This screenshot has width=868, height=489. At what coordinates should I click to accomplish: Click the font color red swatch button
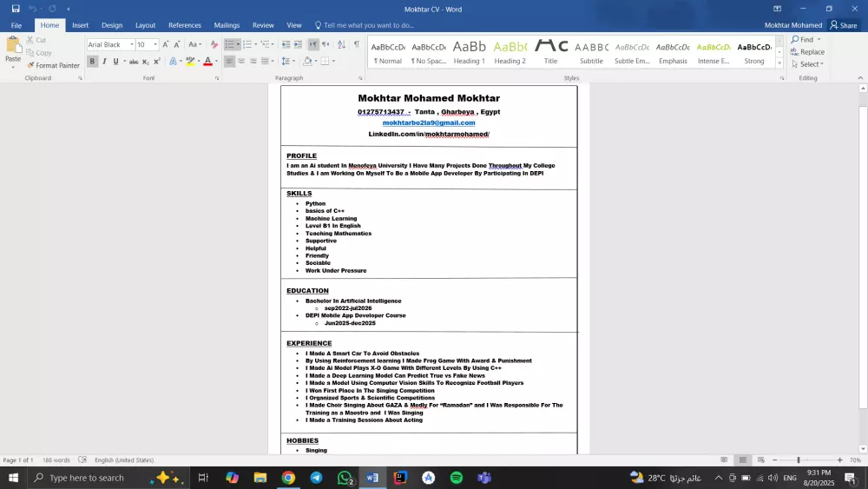point(207,62)
